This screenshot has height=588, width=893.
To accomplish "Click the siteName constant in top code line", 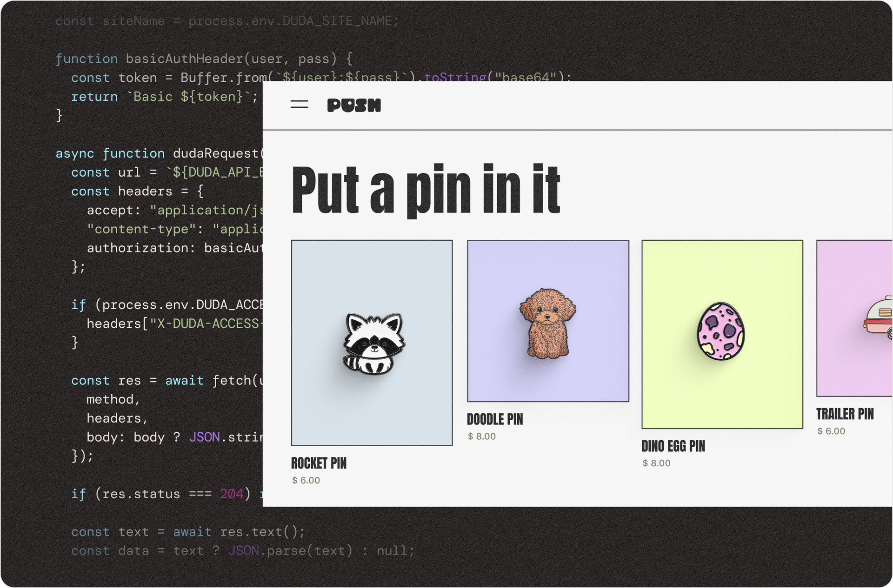I will [x=133, y=21].
